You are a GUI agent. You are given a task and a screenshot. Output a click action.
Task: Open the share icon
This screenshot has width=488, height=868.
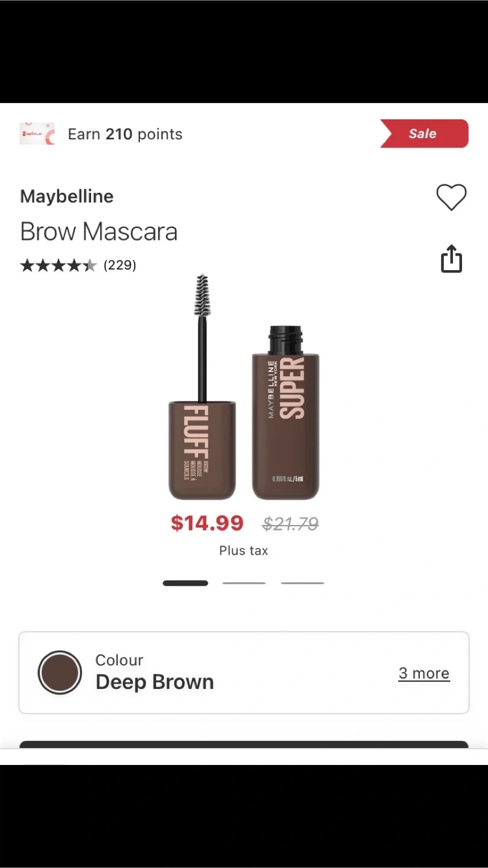tap(451, 259)
